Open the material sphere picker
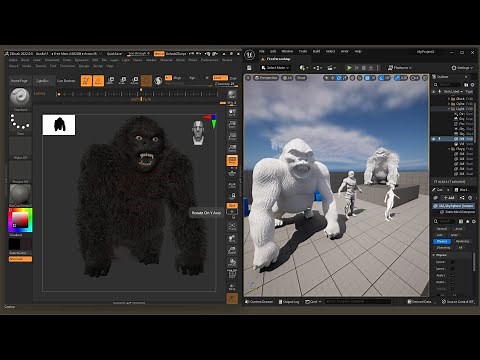This screenshot has height=360, width=480. click(x=20, y=194)
